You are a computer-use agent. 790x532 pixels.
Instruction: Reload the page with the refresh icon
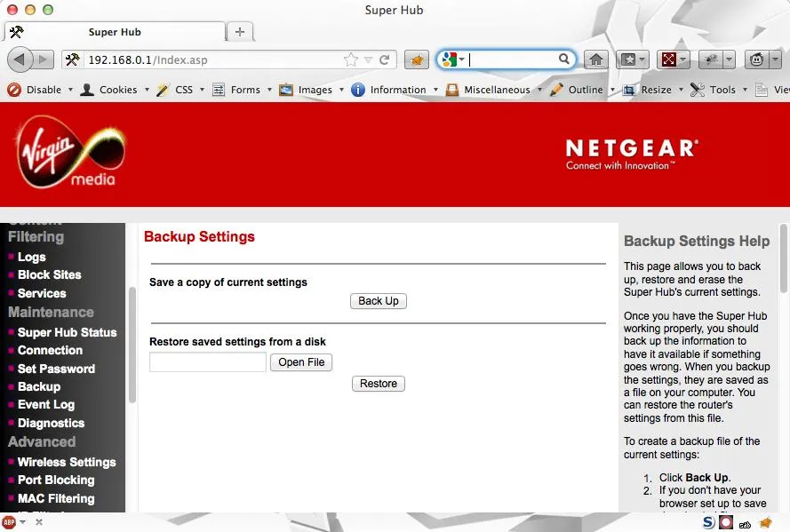[385, 60]
